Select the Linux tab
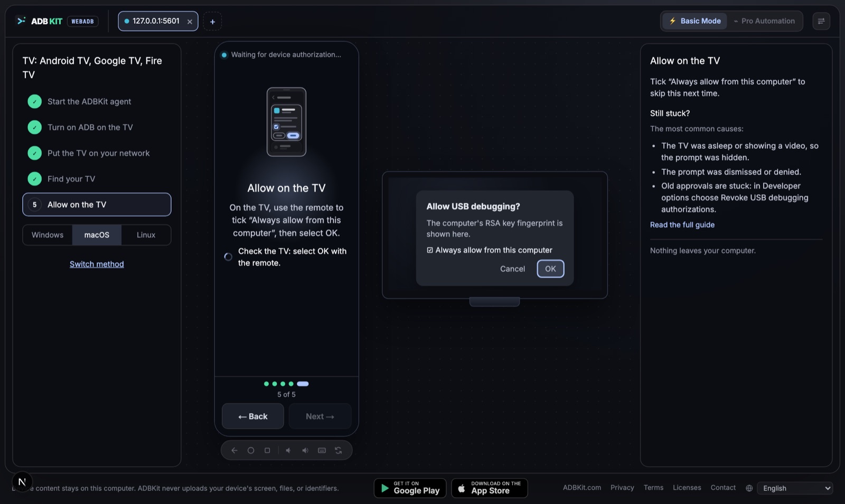The height and width of the screenshot is (504, 845). 146,235
